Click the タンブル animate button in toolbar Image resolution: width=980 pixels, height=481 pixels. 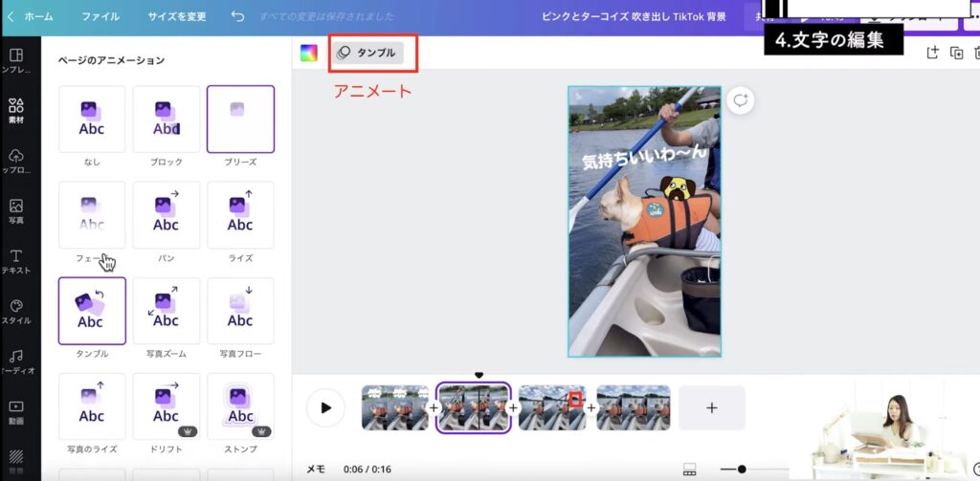point(367,54)
